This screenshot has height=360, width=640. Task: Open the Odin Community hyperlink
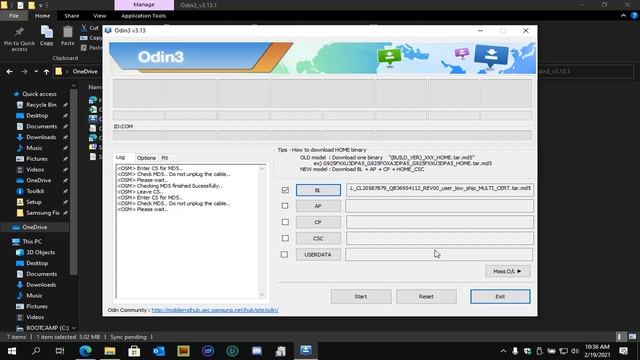(x=215, y=310)
